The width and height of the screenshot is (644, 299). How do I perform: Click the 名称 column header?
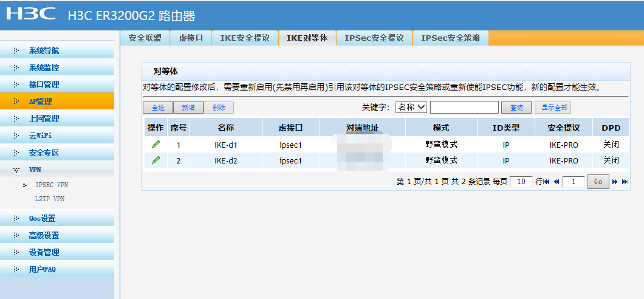pyautogui.click(x=226, y=128)
